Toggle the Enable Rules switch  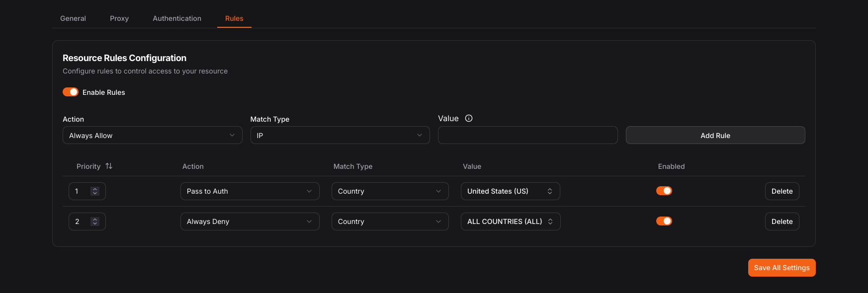[71, 92]
